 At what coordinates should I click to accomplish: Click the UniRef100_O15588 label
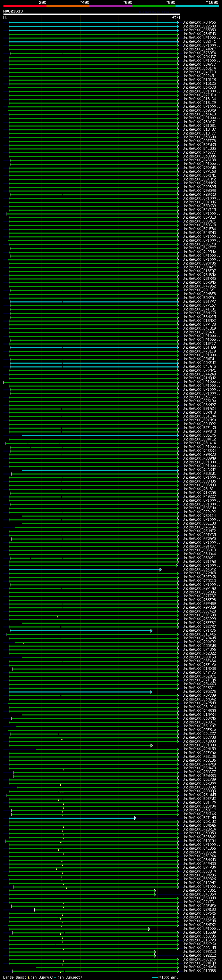[x=199, y=971]
